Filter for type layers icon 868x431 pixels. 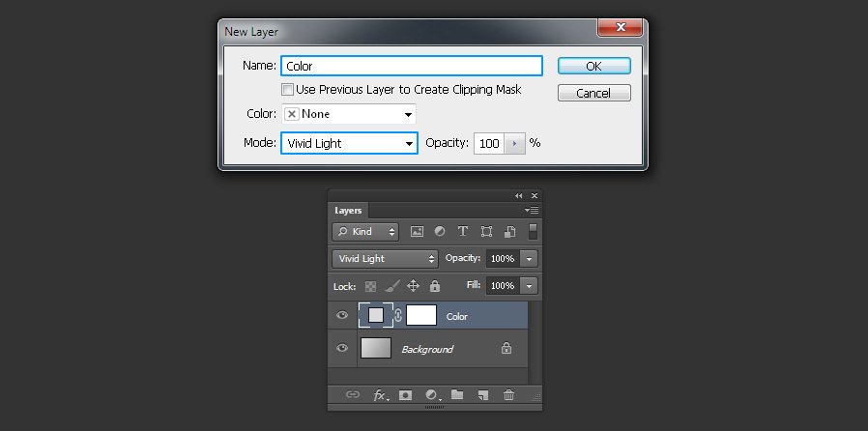463,232
